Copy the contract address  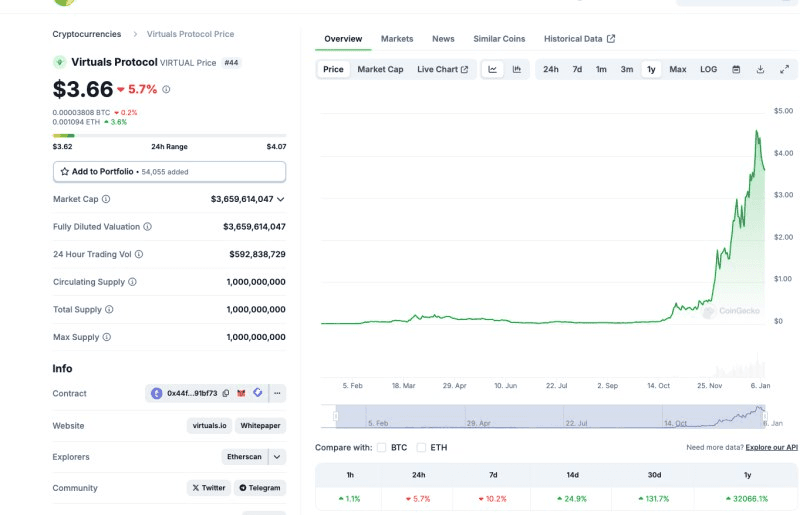click(226, 393)
